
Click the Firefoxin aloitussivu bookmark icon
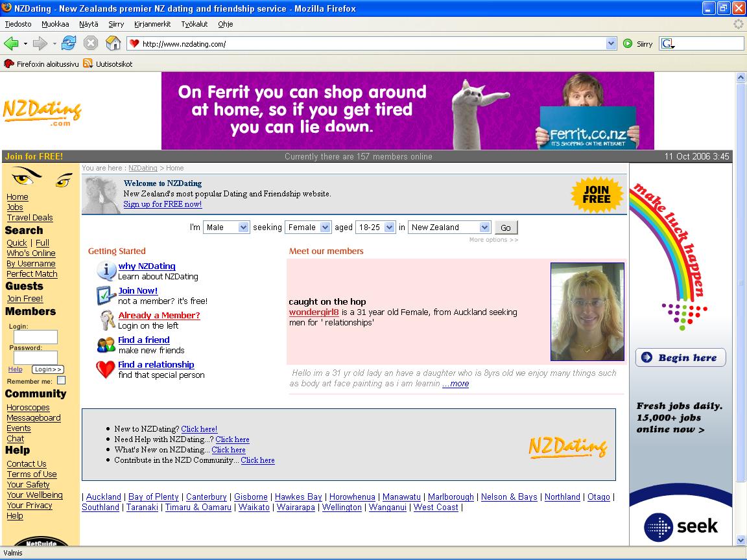click(x=8, y=64)
